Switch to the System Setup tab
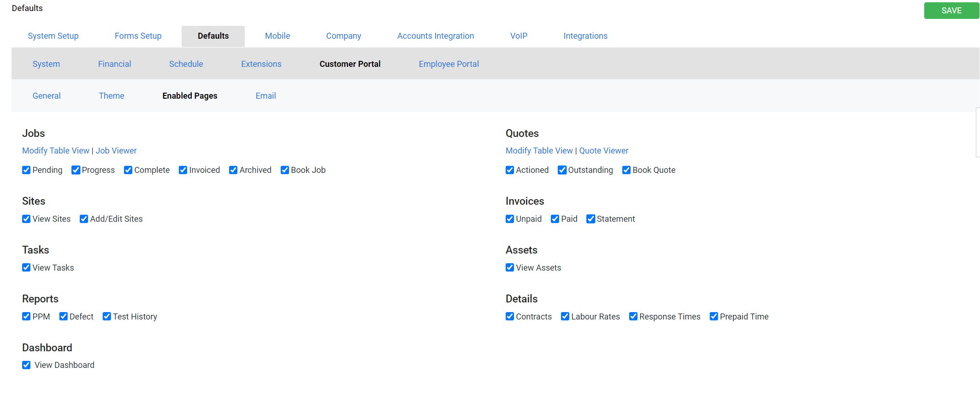This screenshot has height=402, width=980. [x=53, y=36]
